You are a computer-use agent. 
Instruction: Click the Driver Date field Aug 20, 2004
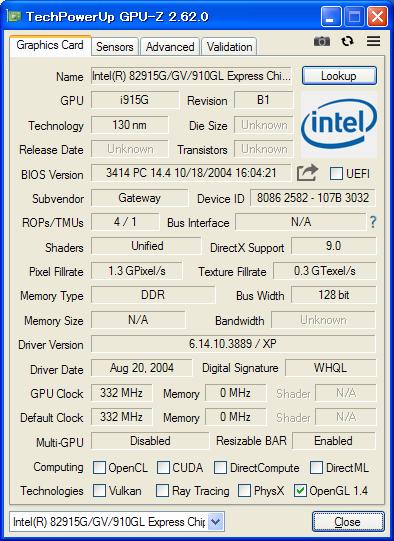(x=141, y=368)
